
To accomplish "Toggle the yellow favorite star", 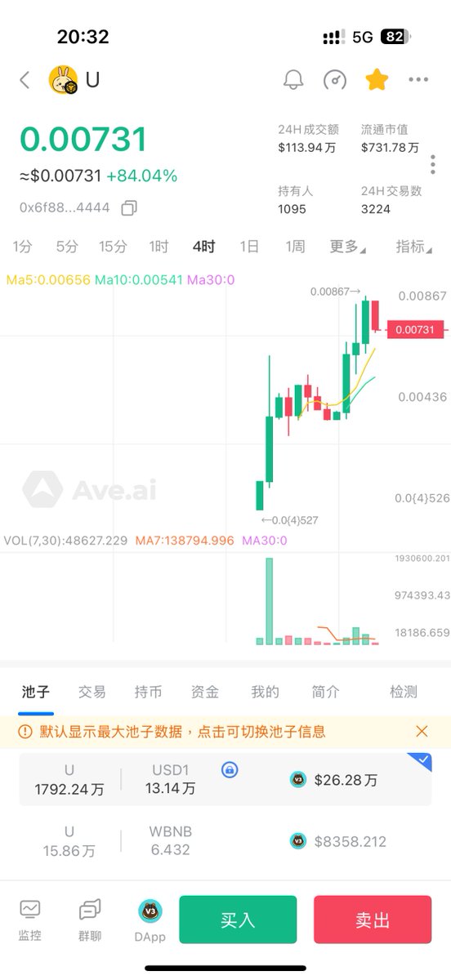I will (x=377, y=79).
